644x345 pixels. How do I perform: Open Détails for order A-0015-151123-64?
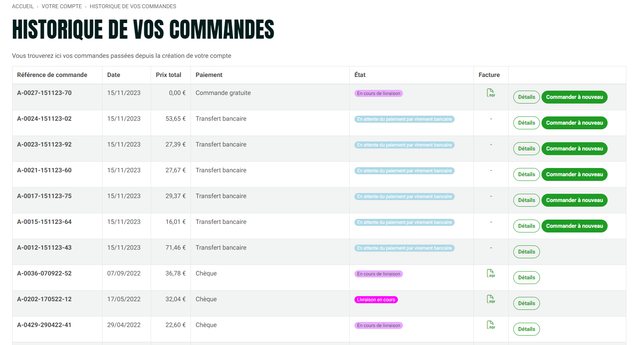pos(526,226)
